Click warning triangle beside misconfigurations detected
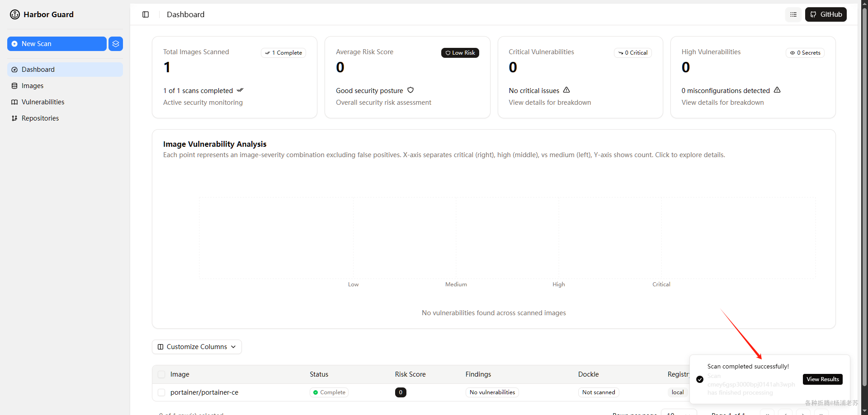This screenshot has width=868, height=415. point(777,90)
